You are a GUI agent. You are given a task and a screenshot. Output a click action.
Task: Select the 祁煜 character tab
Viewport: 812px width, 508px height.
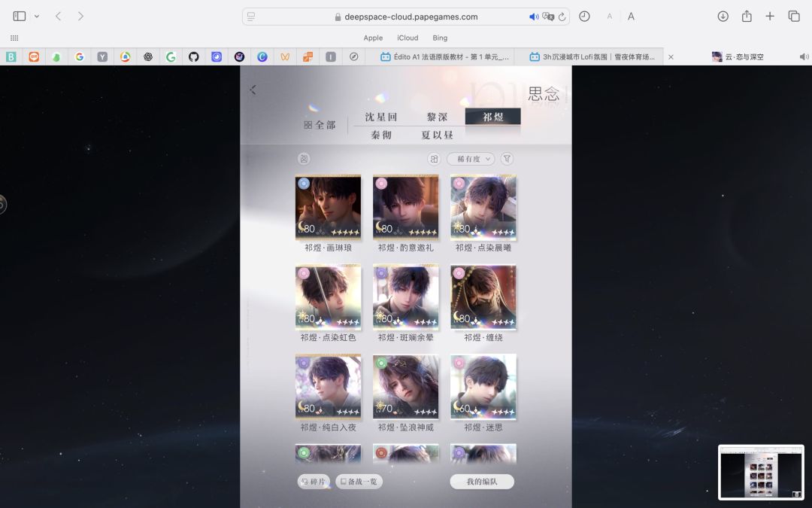coord(493,117)
